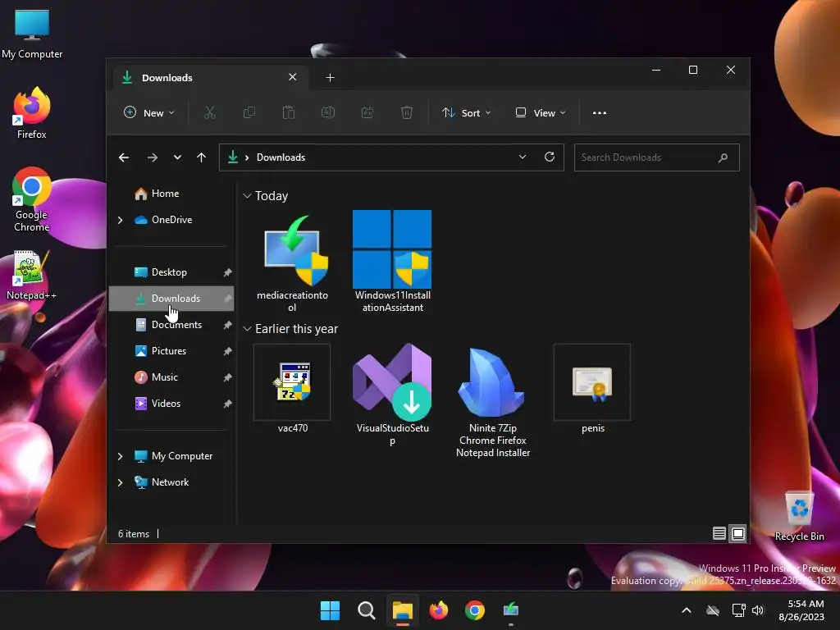
Task: Select the Windows11InstallationAssistant file
Action: click(392, 262)
